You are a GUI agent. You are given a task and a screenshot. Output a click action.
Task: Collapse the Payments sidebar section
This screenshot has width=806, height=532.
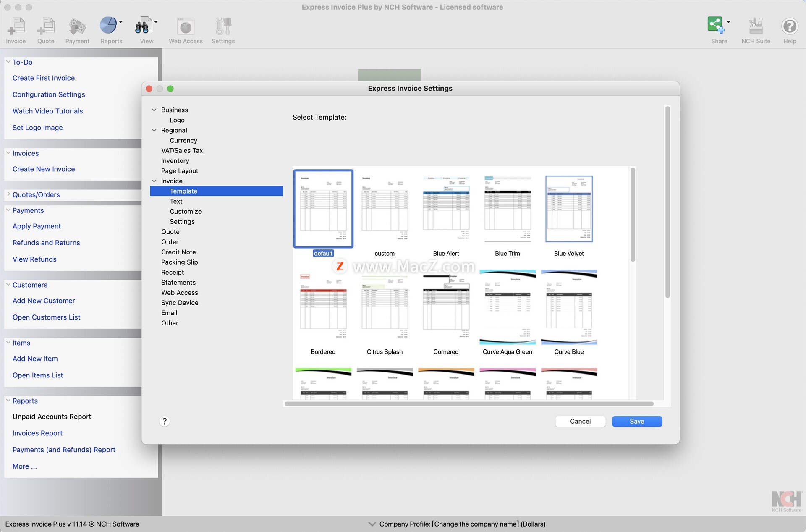click(x=8, y=210)
